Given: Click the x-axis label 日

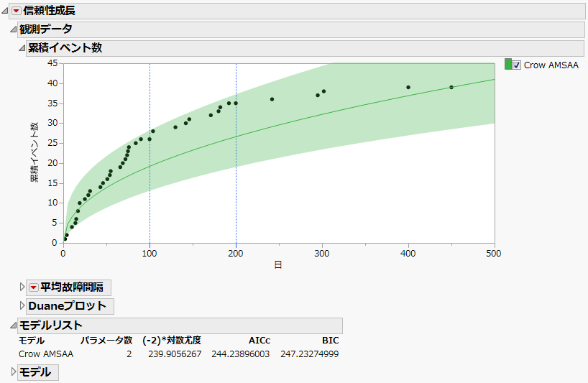Looking at the screenshot, I should (x=278, y=265).
